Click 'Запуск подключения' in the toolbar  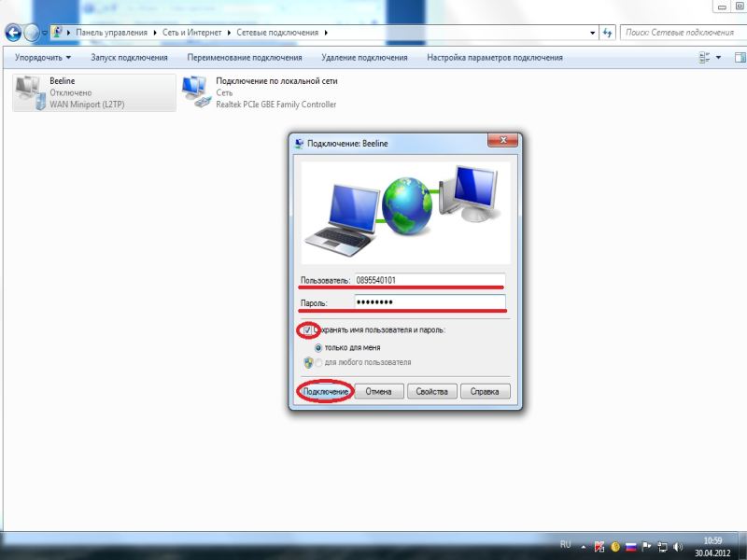tap(129, 58)
